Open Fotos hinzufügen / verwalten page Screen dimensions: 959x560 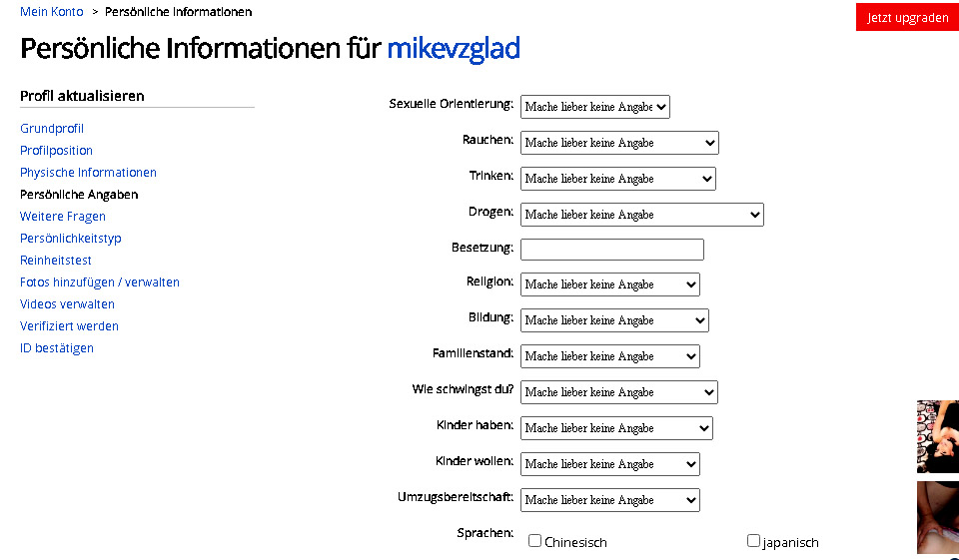(x=100, y=282)
